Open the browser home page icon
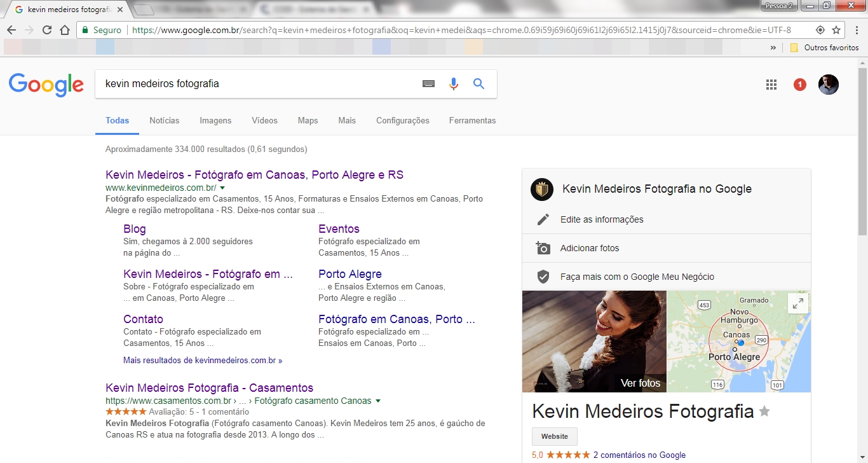868x463 pixels. [64, 30]
